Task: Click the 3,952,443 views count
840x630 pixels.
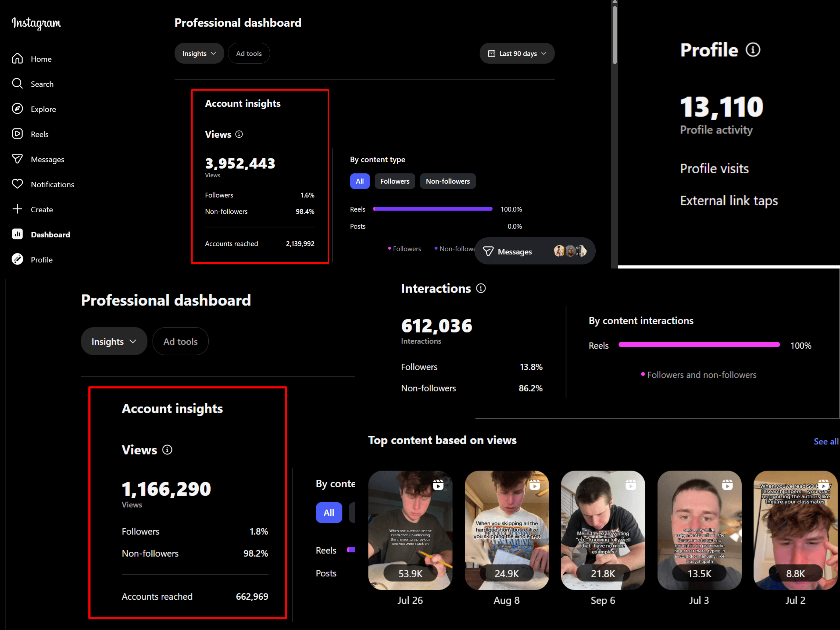Action: coord(240,163)
